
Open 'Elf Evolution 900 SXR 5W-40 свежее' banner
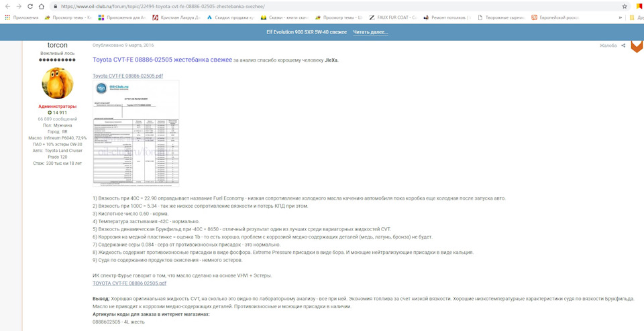[307, 32]
